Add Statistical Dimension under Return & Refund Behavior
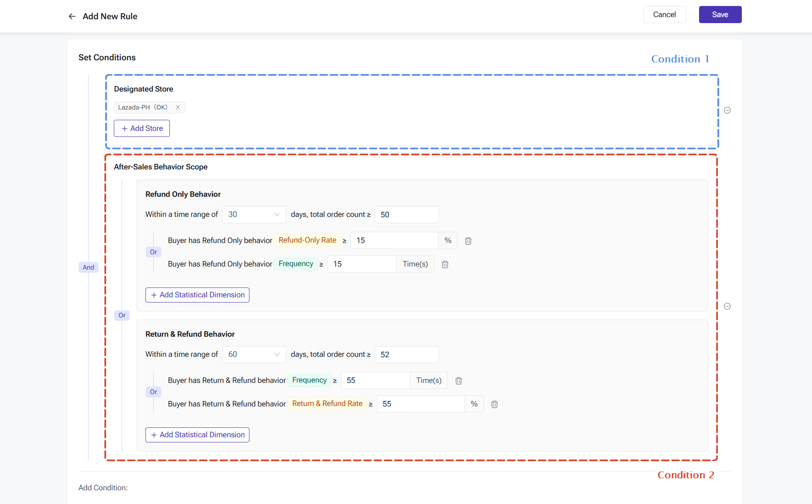 [197, 435]
